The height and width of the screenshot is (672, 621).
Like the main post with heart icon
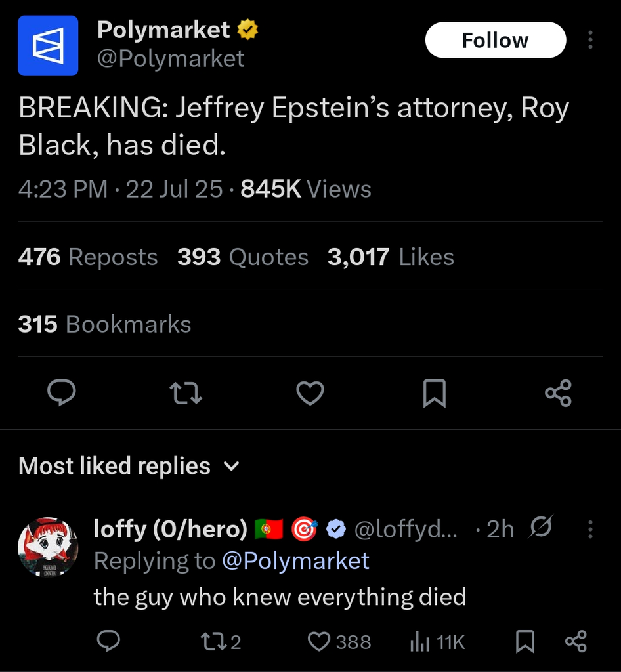coord(310,393)
